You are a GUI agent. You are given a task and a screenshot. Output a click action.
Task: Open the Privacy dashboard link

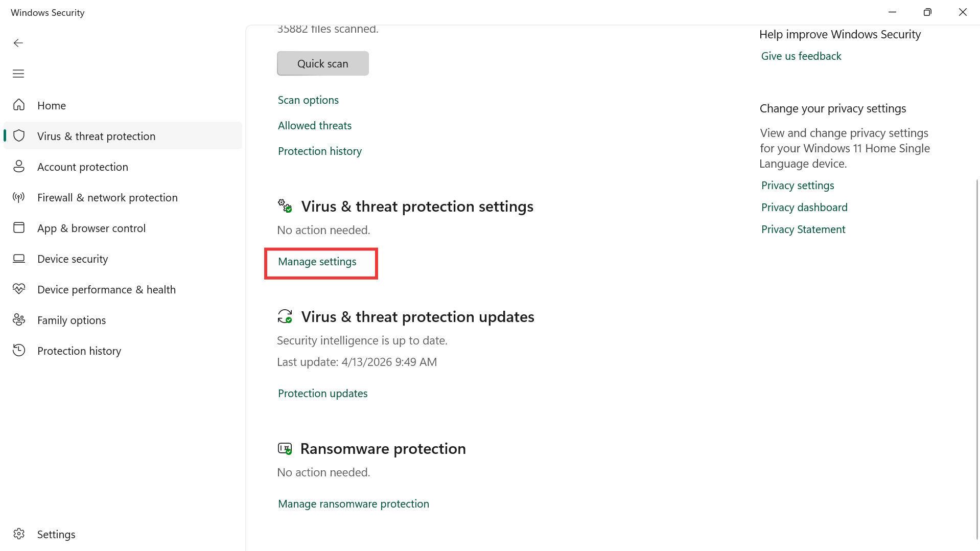pyautogui.click(x=804, y=208)
